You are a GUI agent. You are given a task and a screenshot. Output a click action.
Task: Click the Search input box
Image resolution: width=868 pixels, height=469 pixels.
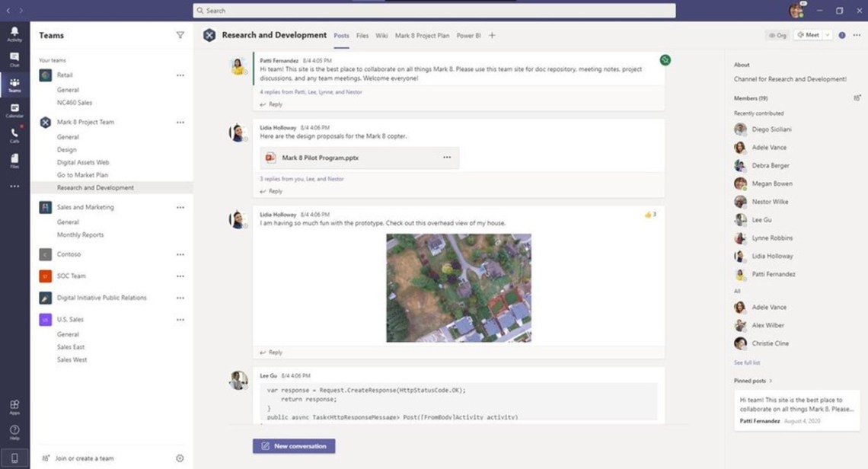tap(434, 11)
